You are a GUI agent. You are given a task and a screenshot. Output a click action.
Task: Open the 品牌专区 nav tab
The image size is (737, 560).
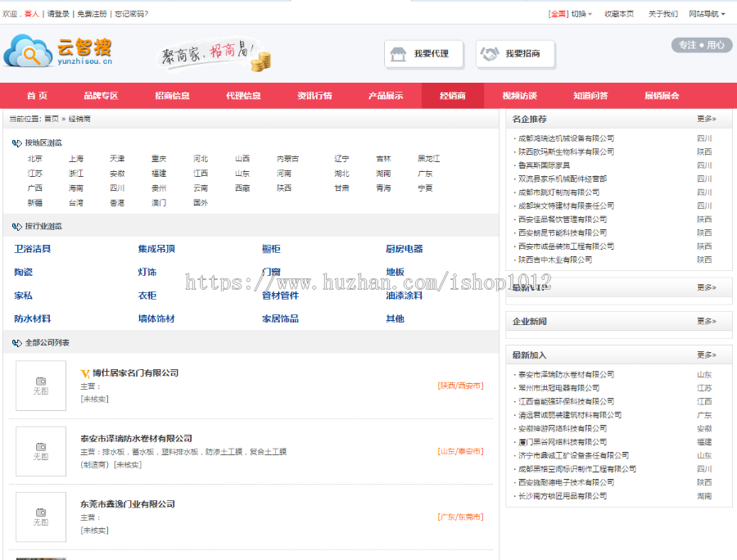pos(101,96)
